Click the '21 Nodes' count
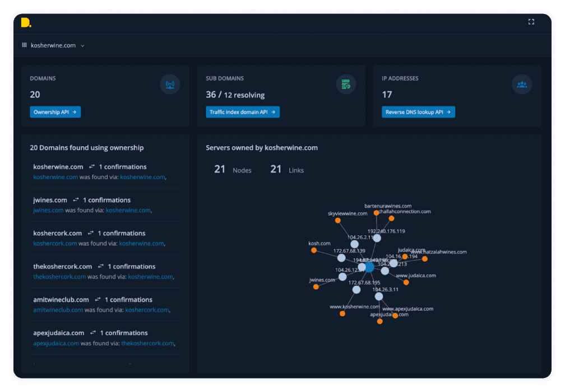Image resolution: width=565 pixels, height=392 pixels. click(233, 169)
